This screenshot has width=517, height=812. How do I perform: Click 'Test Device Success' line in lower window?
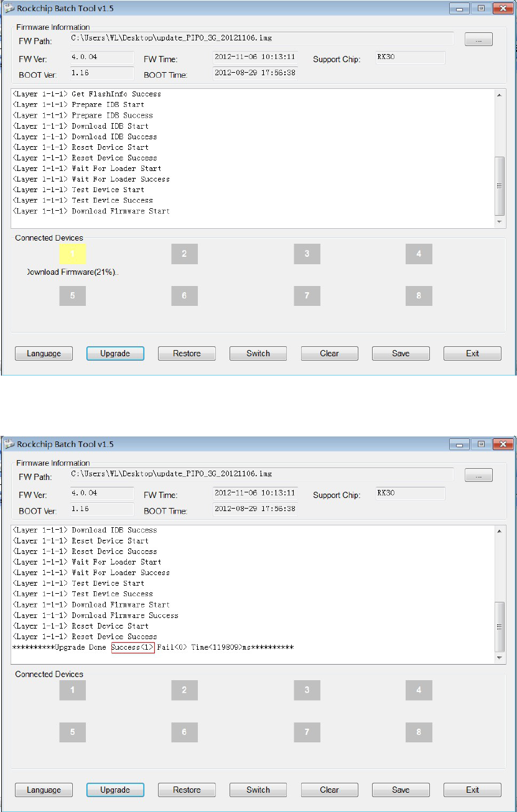[83, 594]
